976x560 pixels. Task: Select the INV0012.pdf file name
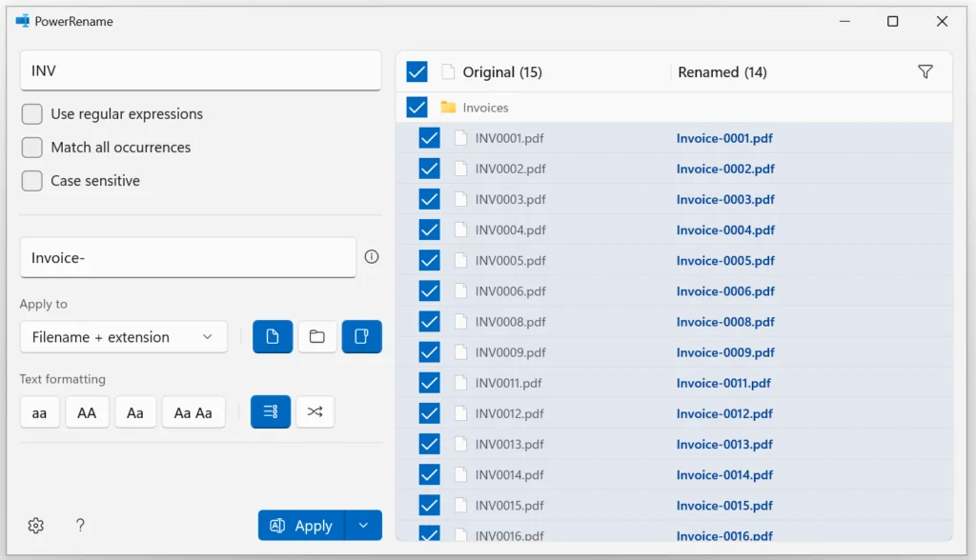pyautogui.click(x=509, y=413)
